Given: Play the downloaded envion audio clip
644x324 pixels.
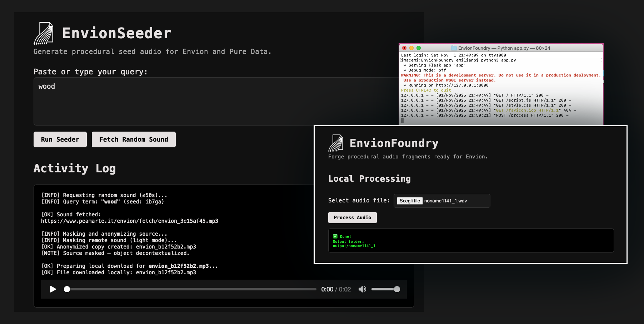Looking at the screenshot, I should pos(53,289).
